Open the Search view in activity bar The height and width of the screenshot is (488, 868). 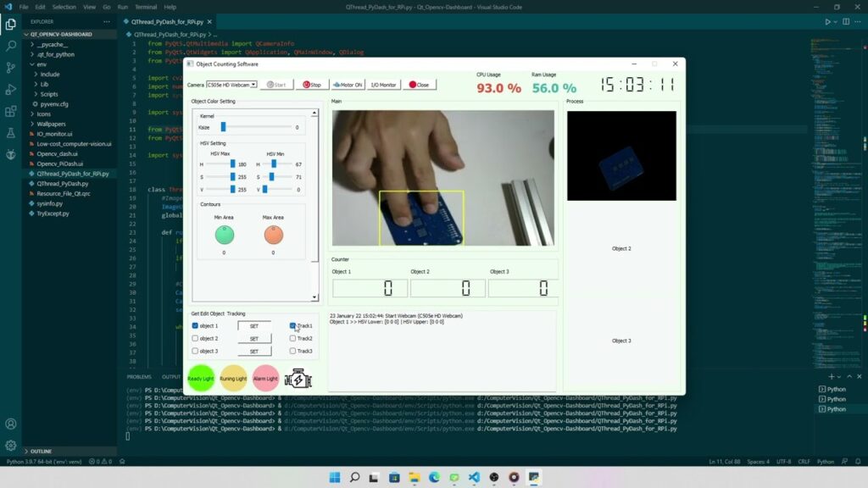point(10,46)
